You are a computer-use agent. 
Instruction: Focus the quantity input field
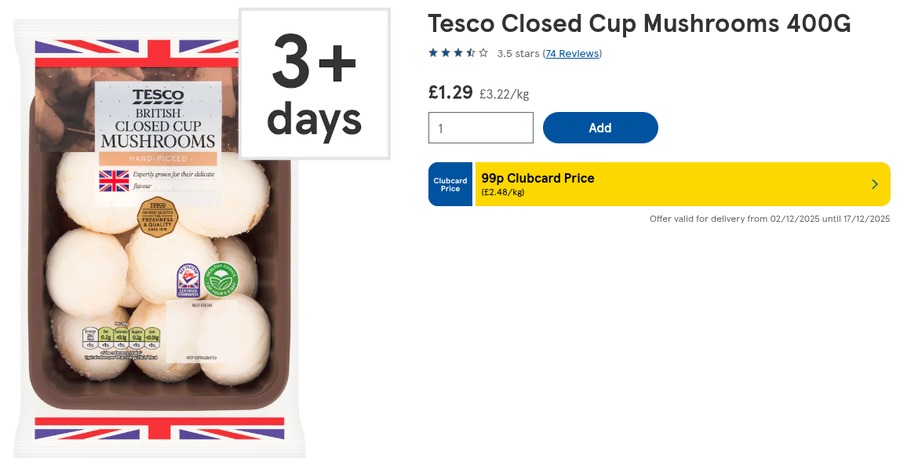click(x=480, y=128)
